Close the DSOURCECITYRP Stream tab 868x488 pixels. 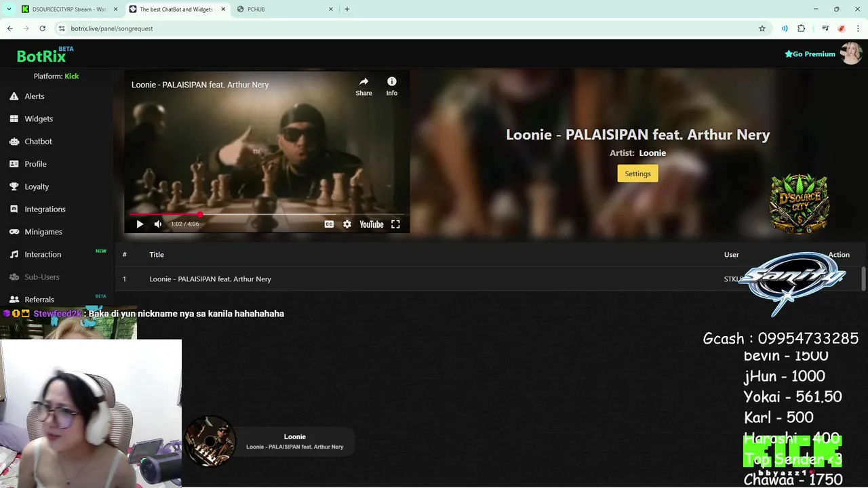(x=115, y=9)
